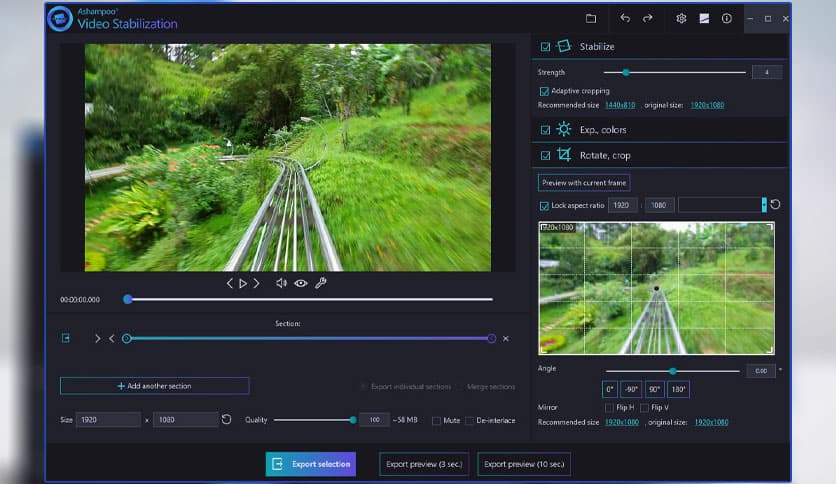Click the section end handle on timeline
Screen dimensions: 836x484
[x=492, y=338]
